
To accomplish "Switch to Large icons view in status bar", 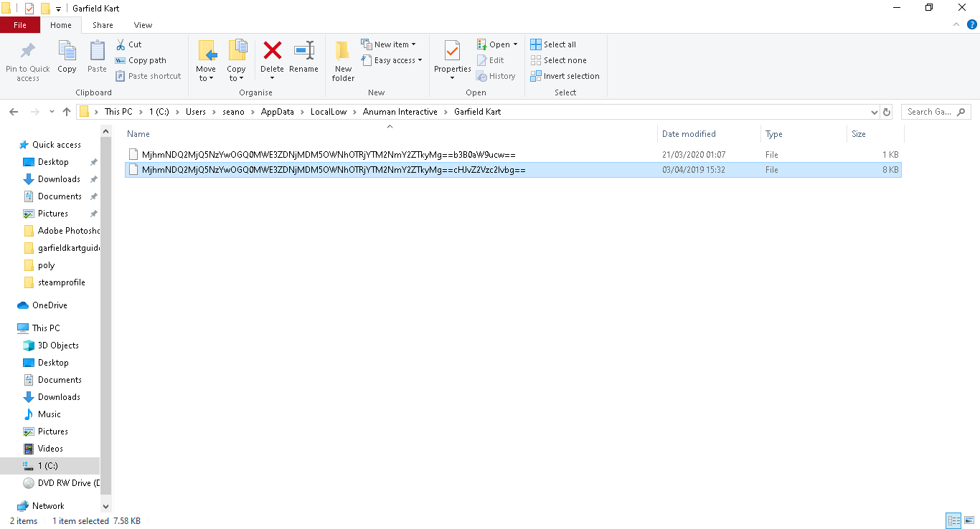I will (x=969, y=521).
